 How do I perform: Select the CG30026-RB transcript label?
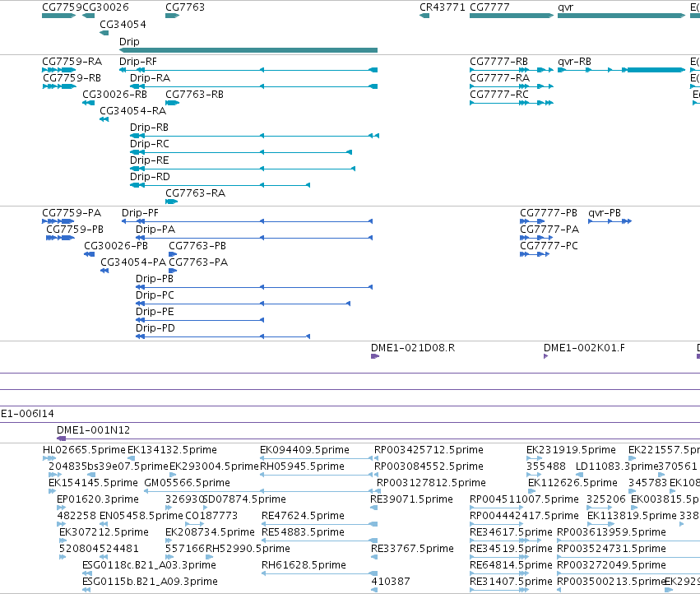[x=114, y=95]
